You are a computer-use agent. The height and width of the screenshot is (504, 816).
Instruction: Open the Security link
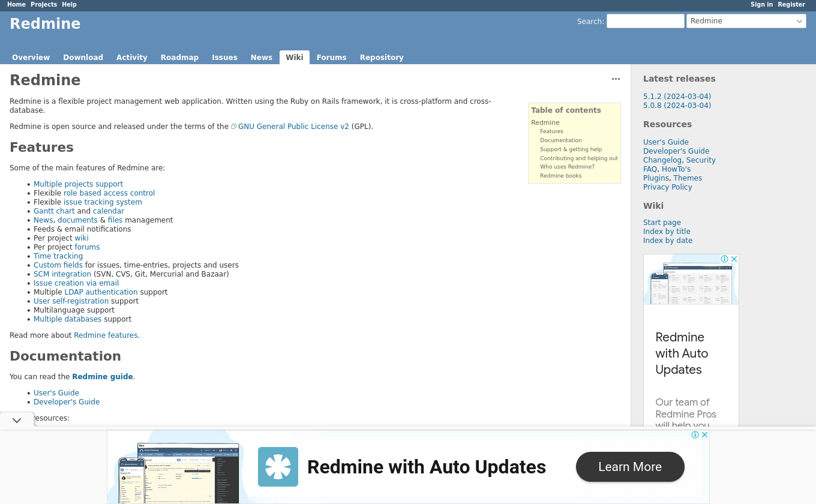(x=701, y=160)
